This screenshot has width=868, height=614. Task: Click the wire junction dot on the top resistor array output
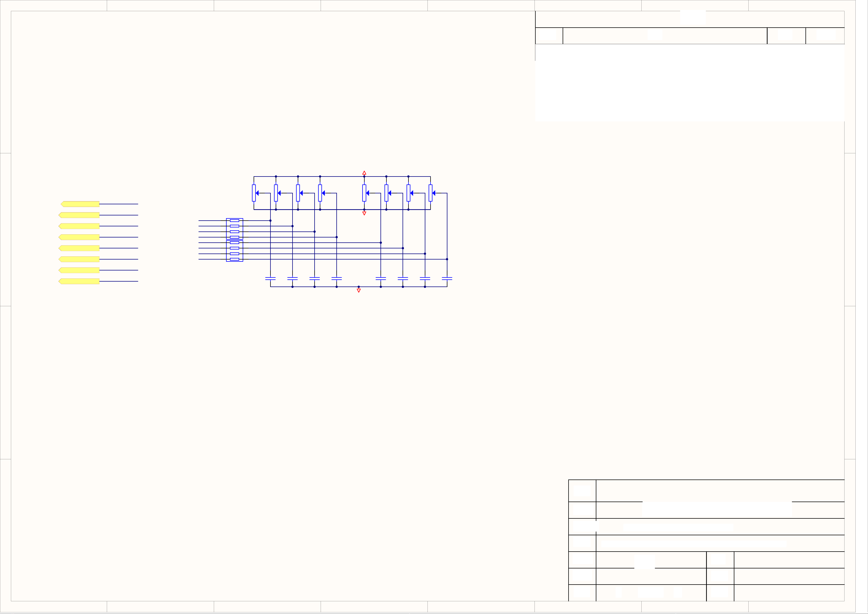coord(270,220)
